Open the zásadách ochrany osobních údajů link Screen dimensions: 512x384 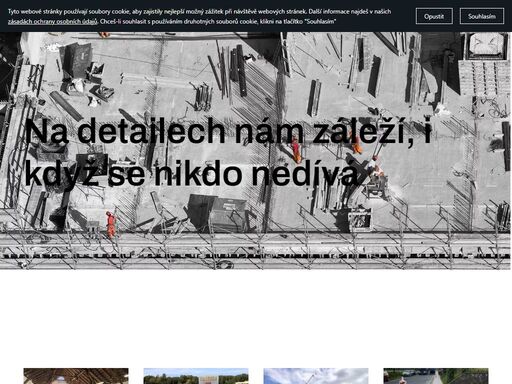52,22
